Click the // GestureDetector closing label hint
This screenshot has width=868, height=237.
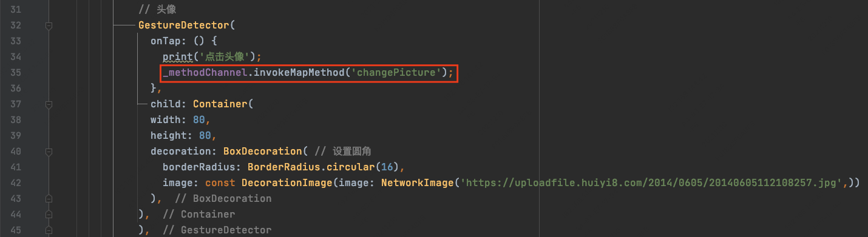pos(217,230)
